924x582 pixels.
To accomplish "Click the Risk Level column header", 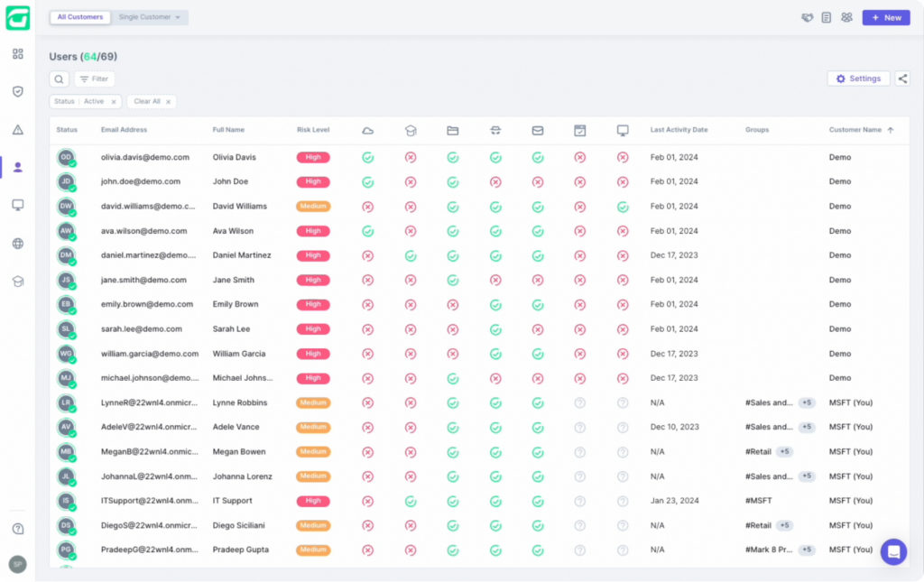I will 313,130.
